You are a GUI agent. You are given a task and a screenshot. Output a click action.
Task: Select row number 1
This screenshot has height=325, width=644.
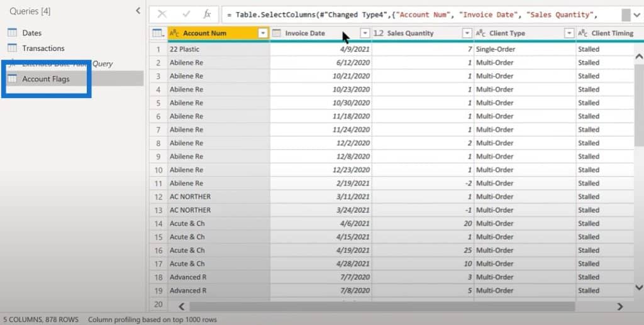pyautogui.click(x=158, y=49)
